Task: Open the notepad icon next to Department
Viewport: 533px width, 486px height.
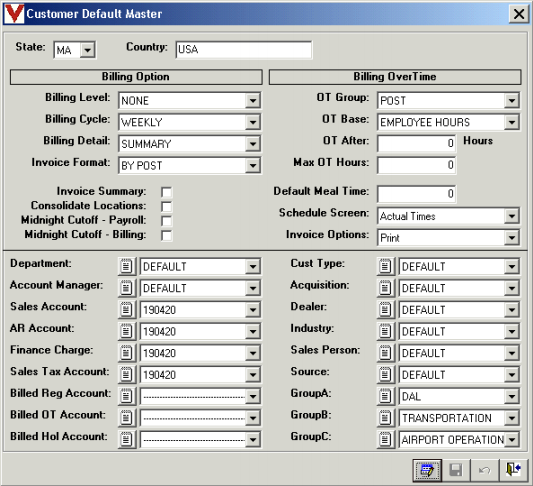Action: (x=126, y=266)
